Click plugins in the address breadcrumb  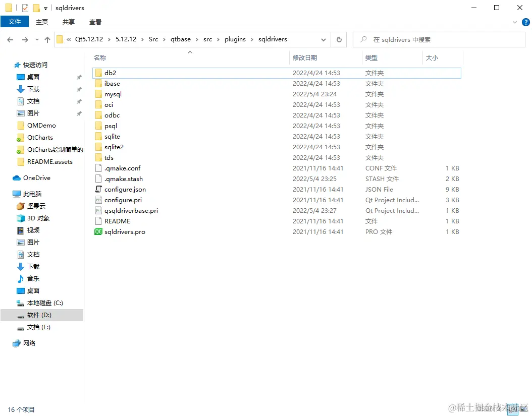[x=235, y=39]
